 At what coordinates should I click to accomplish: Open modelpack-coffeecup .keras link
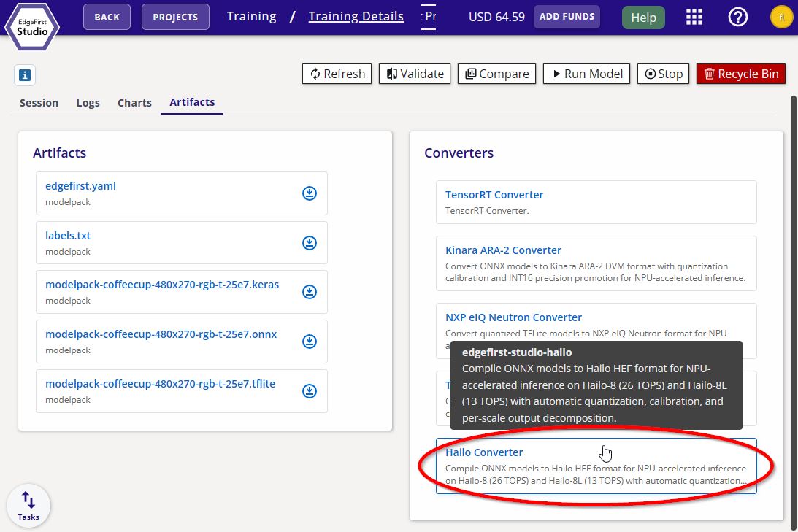(162, 285)
